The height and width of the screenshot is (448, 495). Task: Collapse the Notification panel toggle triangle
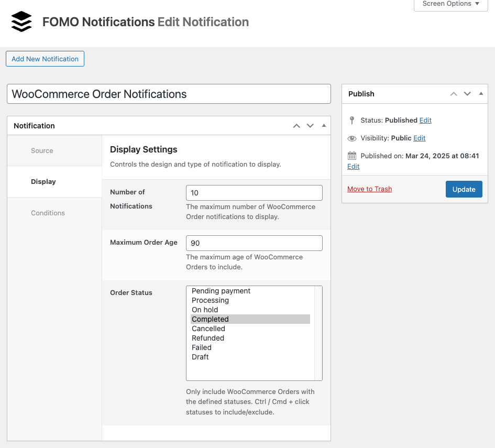[324, 126]
